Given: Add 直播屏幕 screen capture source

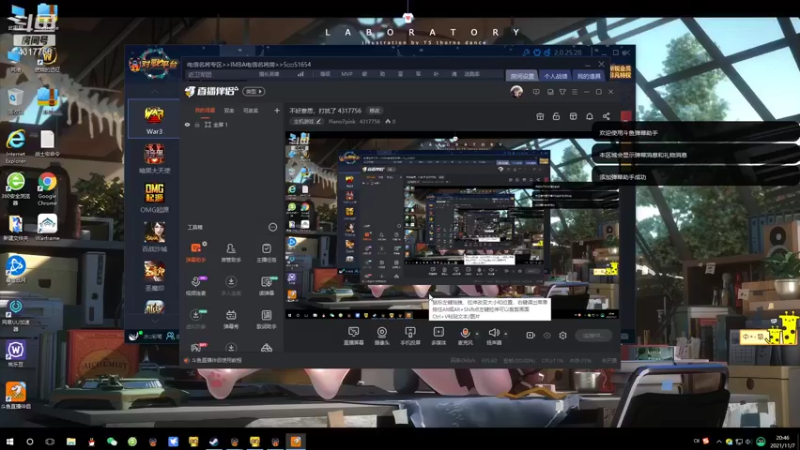Looking at the screenshot, I should (354, 336).
